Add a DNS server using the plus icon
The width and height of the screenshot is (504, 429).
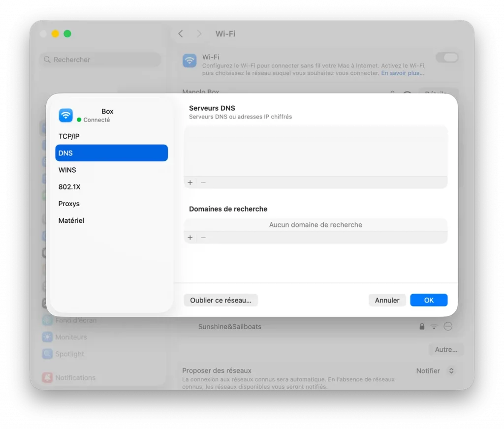190,182
